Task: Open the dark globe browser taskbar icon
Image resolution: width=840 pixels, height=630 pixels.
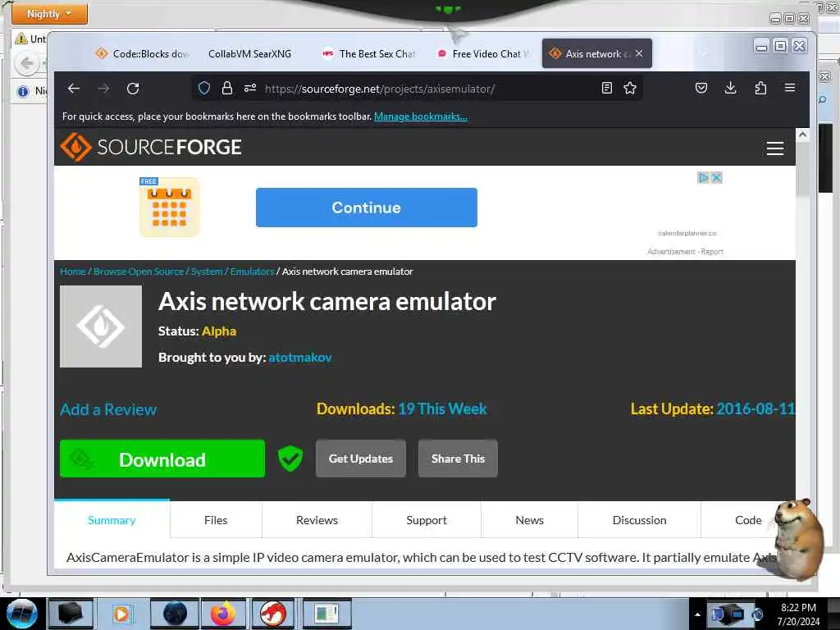Action: click(174, 614)
